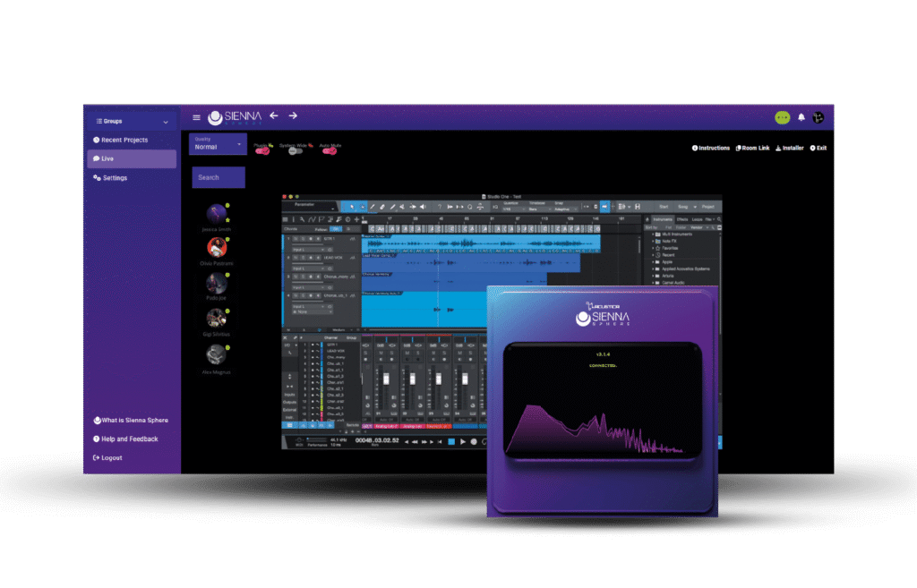The height and width of the screenshot is (588, 917).
Task: Click the Search input field
Action: point(219,178)
